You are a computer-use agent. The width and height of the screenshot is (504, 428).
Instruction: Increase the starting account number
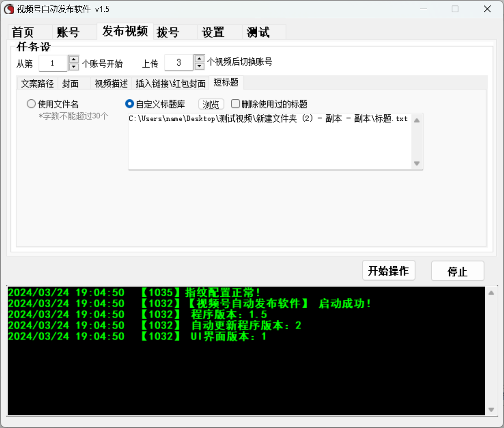74,59
